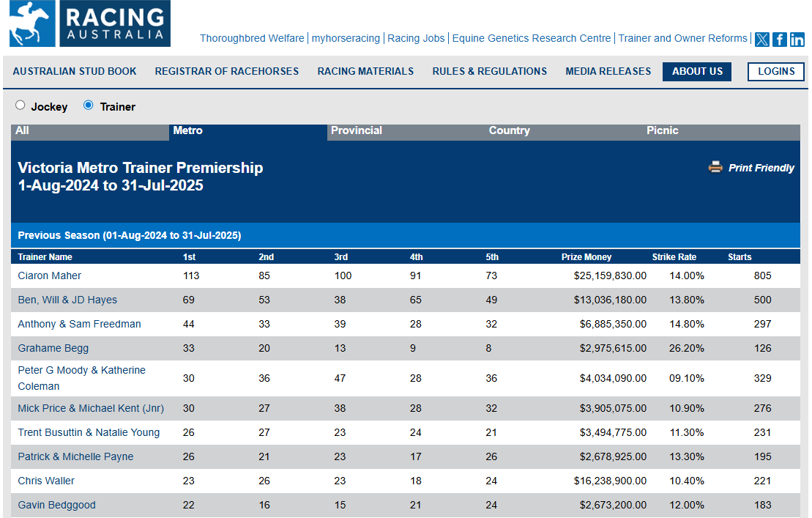Switch to the Provincial tab
Viewport: 812px width, 518px height.
[x=357, y=130]
